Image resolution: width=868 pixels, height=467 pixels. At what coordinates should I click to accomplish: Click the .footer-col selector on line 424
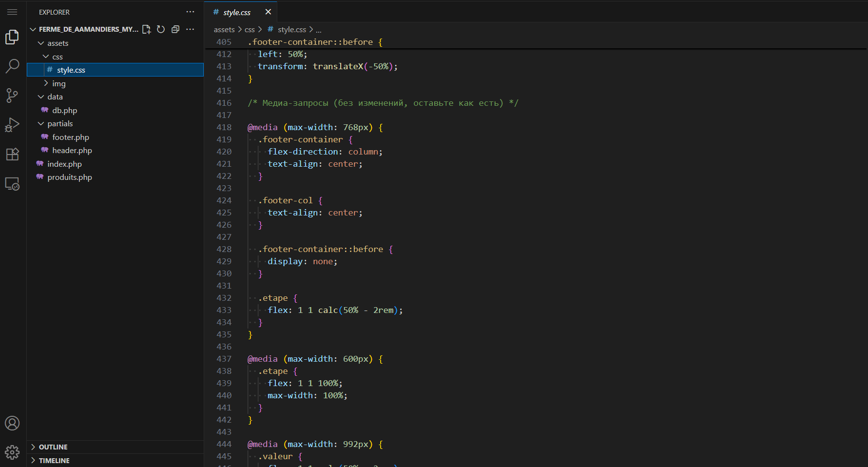285,200
